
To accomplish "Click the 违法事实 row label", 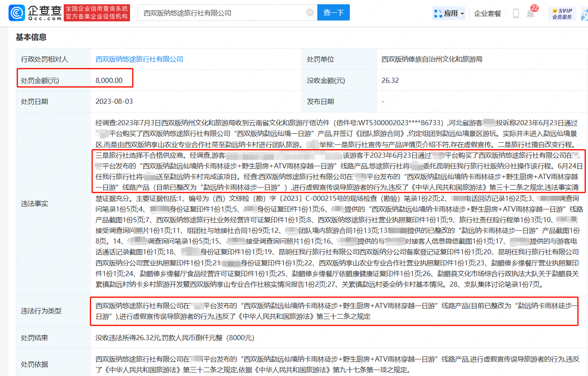I will pos(35,203).
